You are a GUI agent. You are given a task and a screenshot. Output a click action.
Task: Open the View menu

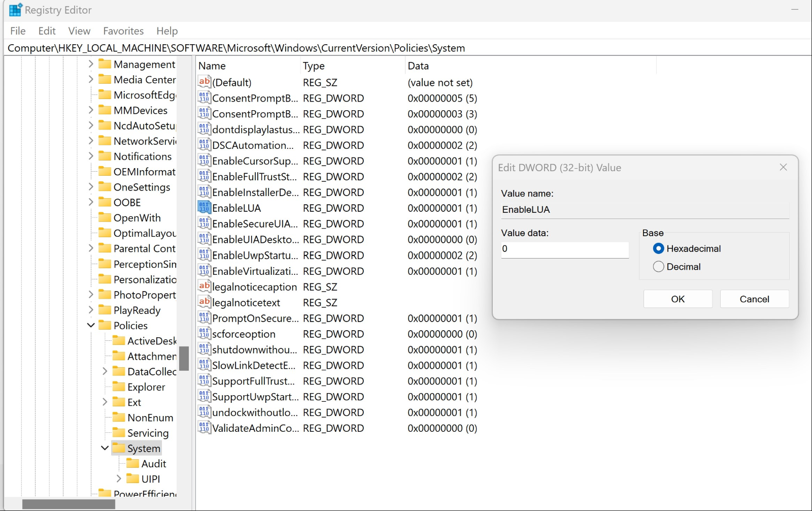point(79,31)
